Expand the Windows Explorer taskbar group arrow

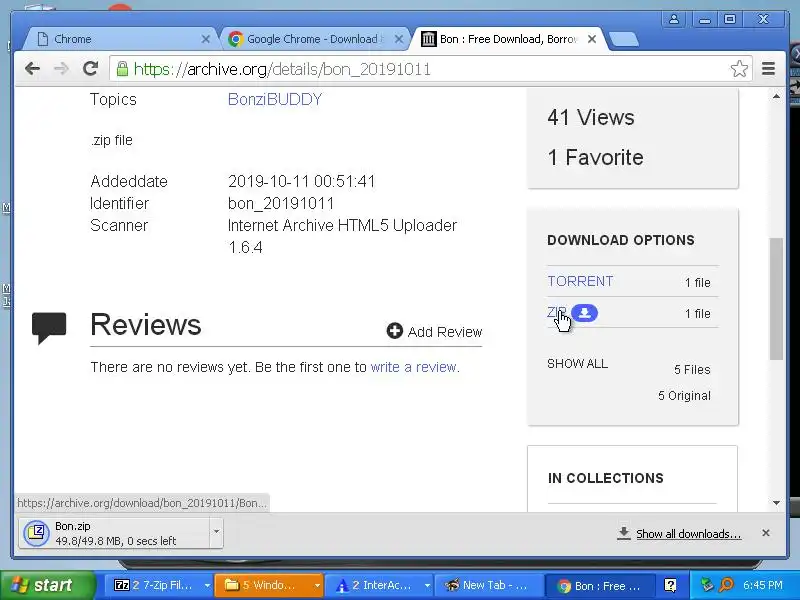[x=317, y=585]
